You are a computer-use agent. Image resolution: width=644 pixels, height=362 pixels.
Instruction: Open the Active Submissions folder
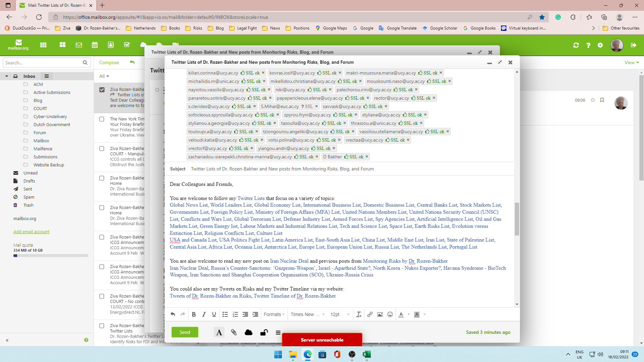pos(52,92)
